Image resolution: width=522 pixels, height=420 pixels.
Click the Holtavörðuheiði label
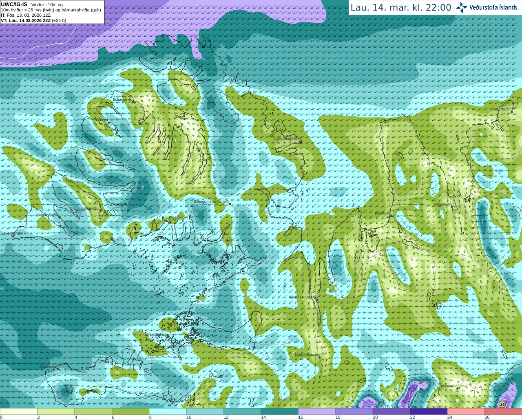[x=306, y=355]
